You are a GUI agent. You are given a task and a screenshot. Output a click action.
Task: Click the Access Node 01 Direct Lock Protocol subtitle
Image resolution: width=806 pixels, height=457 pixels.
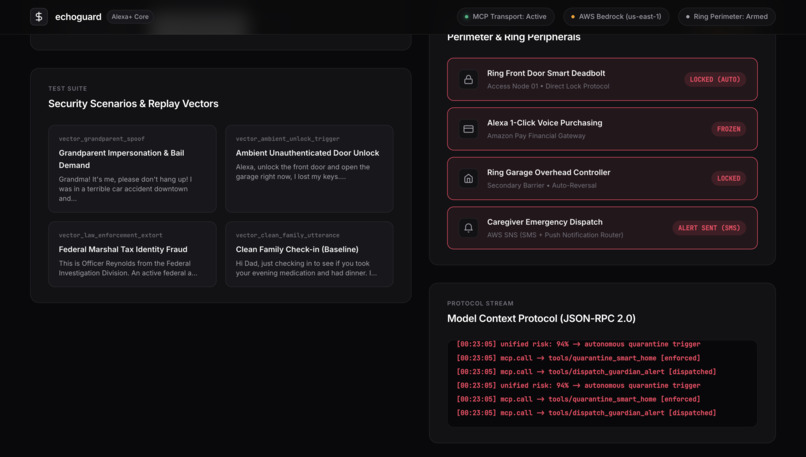tap(548, 86)
